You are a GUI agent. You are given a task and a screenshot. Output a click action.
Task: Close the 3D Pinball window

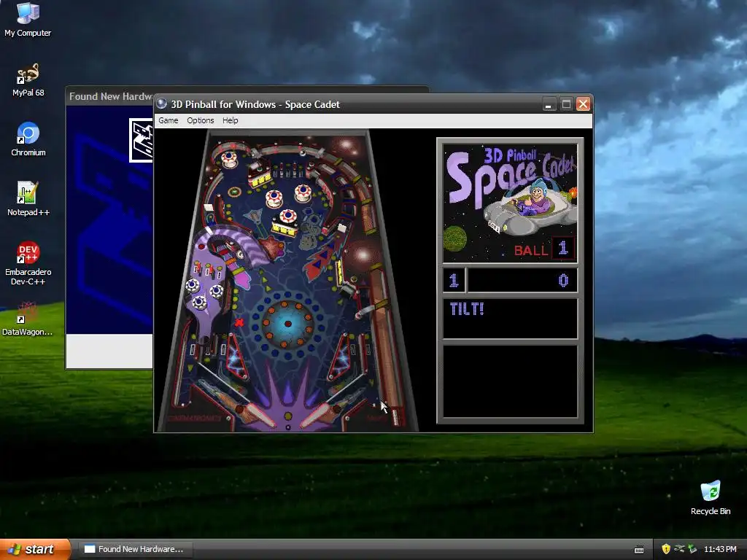pos(583,104)
